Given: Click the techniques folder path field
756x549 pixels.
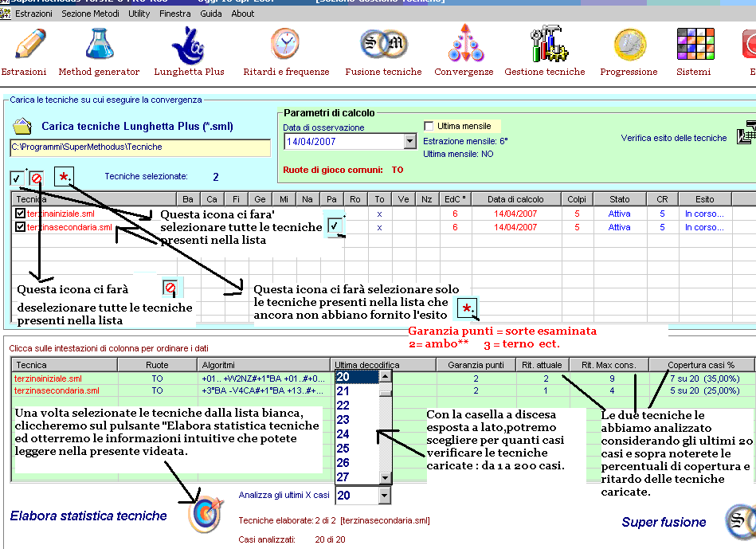Looking at the screenshot, I should [x=140, y=147].
